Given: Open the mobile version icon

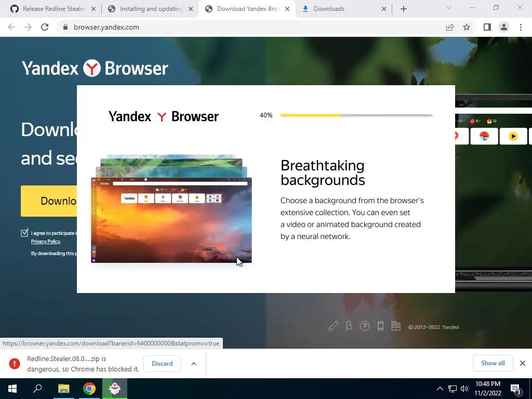Looking at the screenshot, I should pyautogui.click(x=380, y=326).
